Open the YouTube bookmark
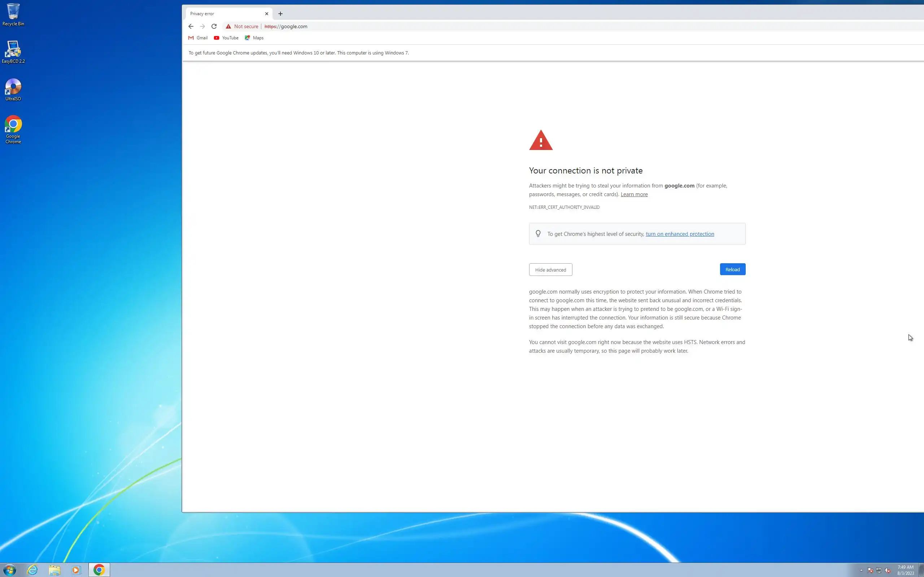Screen dimensions: 924x577 point(226,38)
